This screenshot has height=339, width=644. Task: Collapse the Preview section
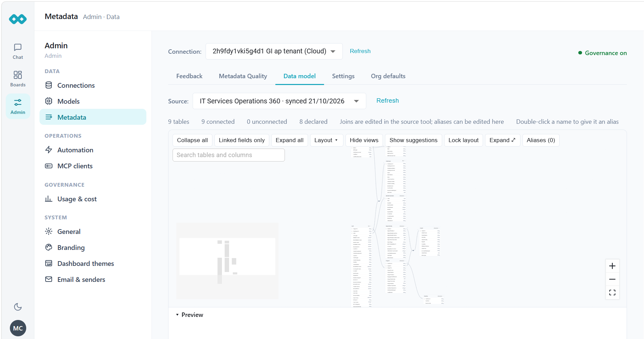[x=190, y=315]
